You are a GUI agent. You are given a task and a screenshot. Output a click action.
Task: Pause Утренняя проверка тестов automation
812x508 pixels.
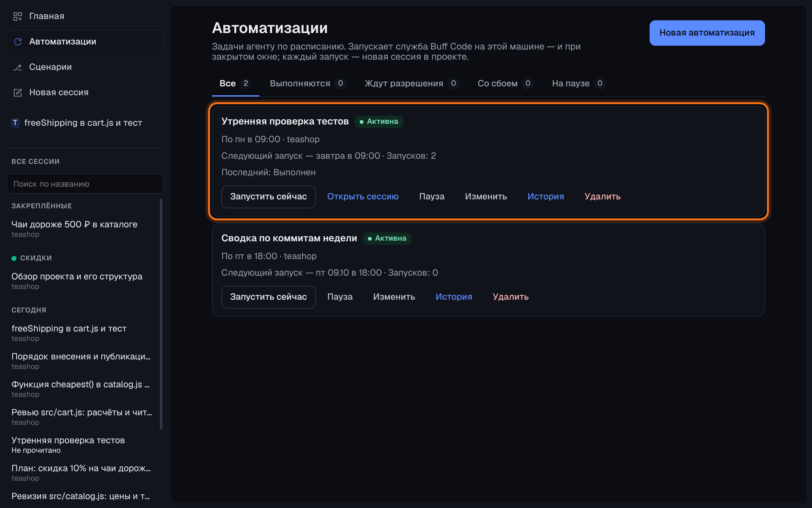(432, 197)
